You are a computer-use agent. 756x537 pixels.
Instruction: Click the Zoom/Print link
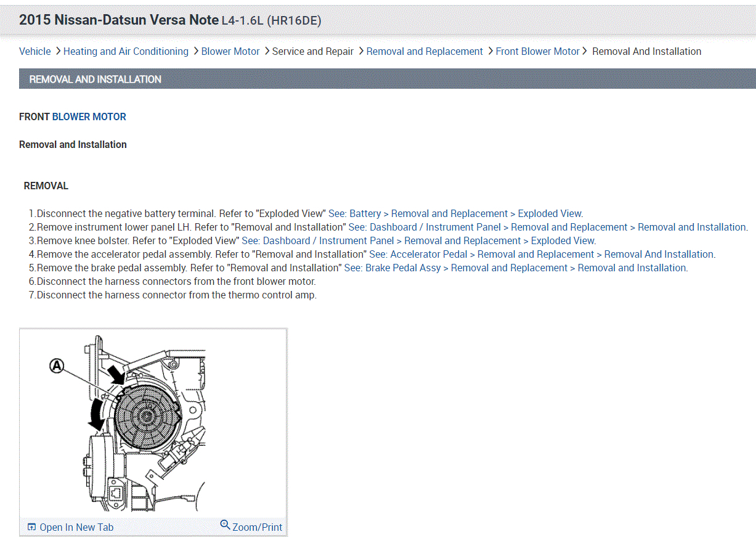pos(257,527)
